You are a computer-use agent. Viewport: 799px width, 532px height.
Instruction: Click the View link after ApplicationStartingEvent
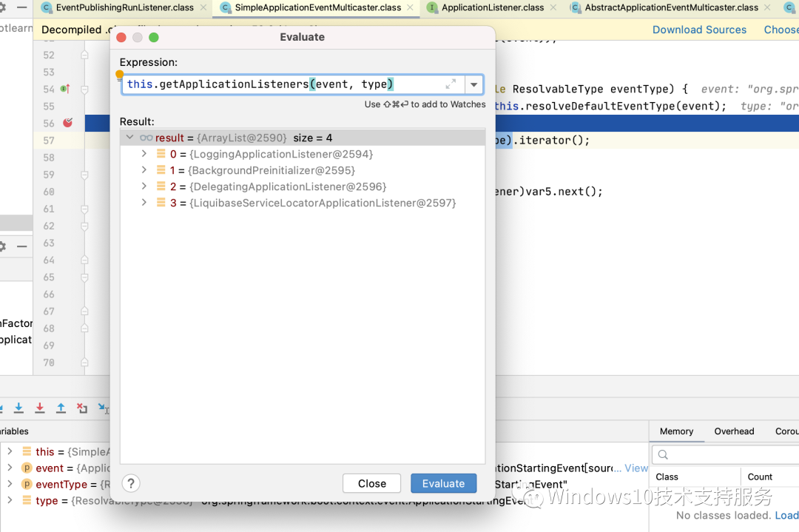(x=636, y=468)
